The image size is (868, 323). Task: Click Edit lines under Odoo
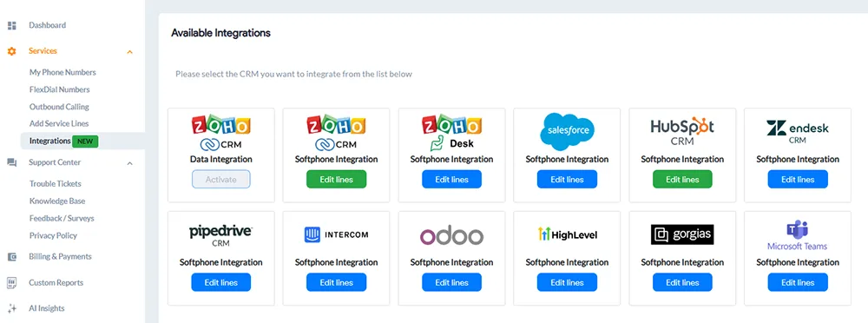point(451,282)
